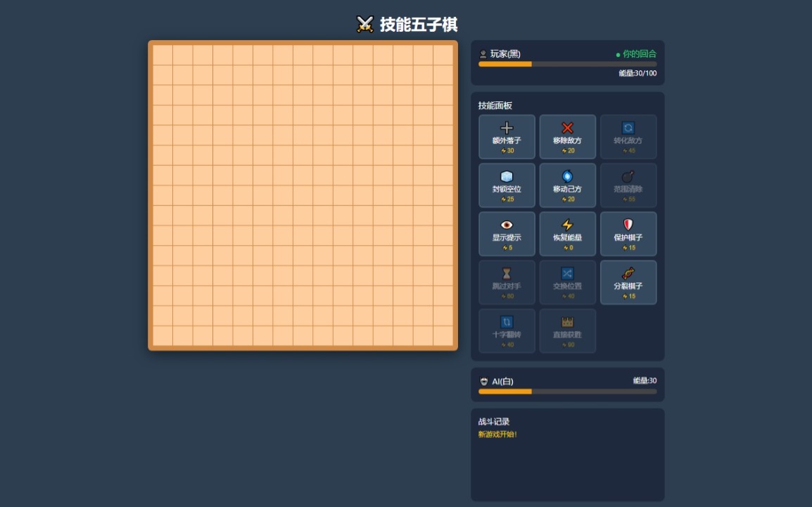Viewport: 812px width, 507px height.
Task: Click the 新游戏开始! log entry
Action: click(497, 434)
